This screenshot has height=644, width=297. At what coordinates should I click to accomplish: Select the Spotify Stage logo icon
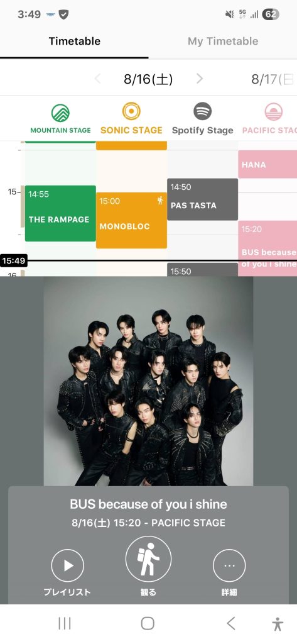point(202,111)
